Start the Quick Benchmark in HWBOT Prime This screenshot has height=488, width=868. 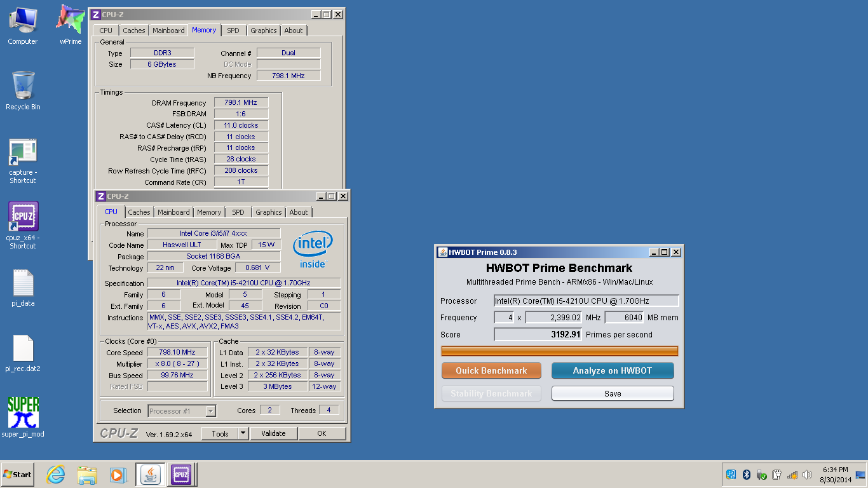[491, 370]
